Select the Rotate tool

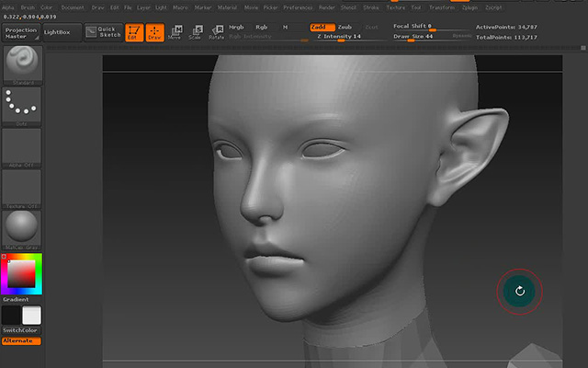pyautogui.click(x=217, y=33)
